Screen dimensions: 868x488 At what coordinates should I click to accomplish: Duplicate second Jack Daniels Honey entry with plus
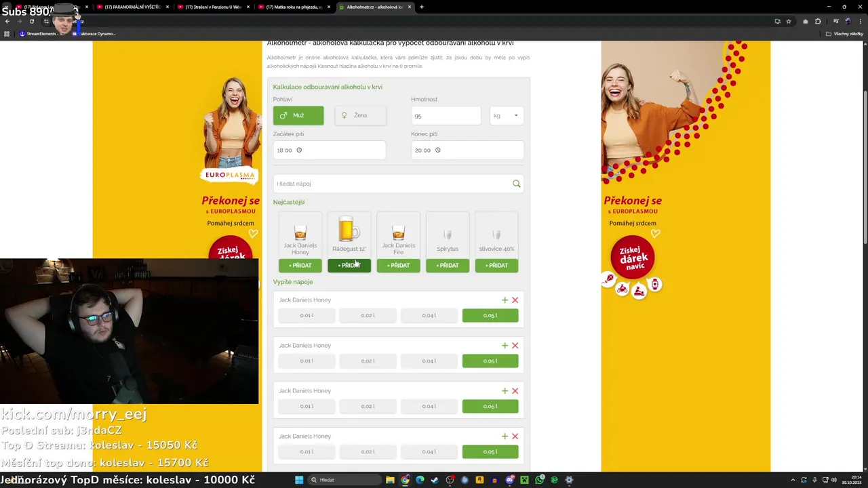tap(505, 346)
